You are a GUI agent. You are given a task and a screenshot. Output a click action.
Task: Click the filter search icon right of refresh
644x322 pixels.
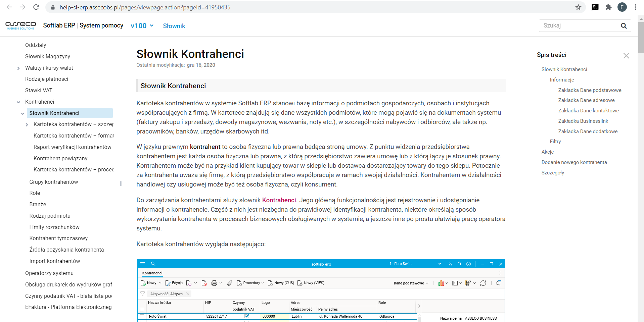click(x=498, y=283)
